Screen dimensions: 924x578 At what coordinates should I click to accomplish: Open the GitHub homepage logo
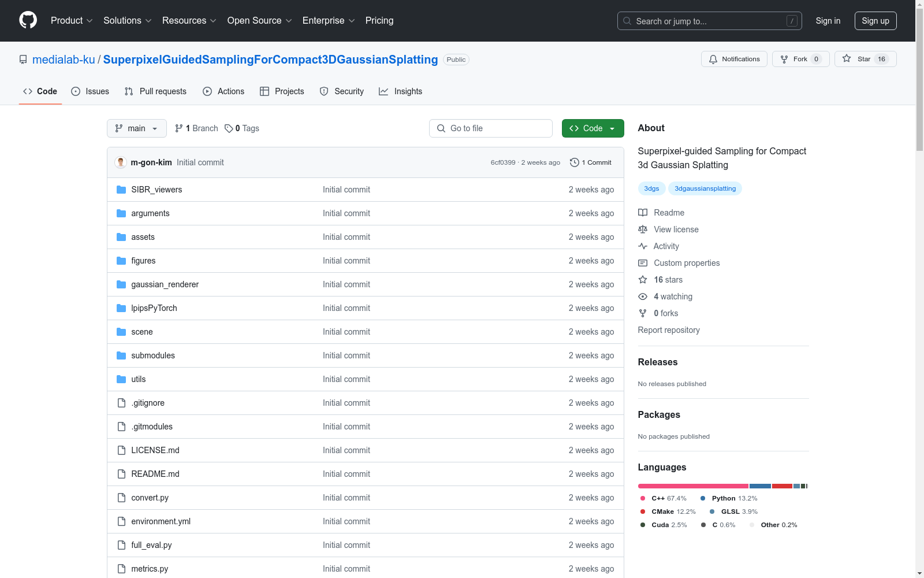pos(28,20)
